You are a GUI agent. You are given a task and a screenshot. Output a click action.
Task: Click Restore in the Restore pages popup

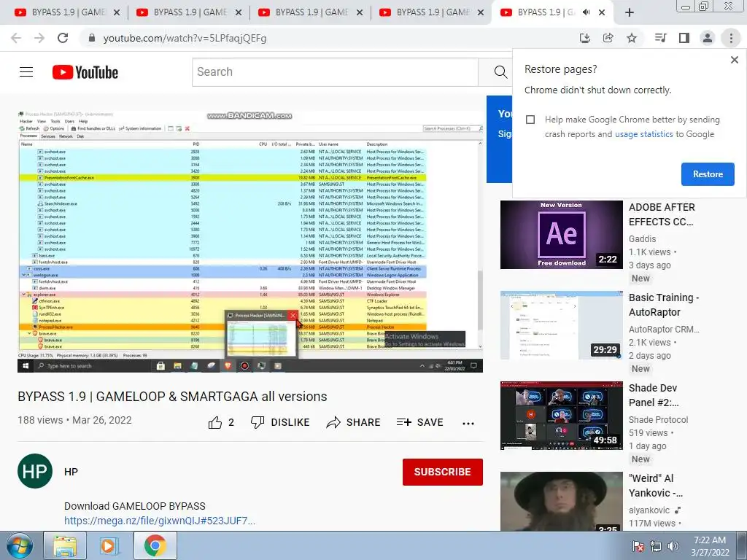(x=708, y=174)
